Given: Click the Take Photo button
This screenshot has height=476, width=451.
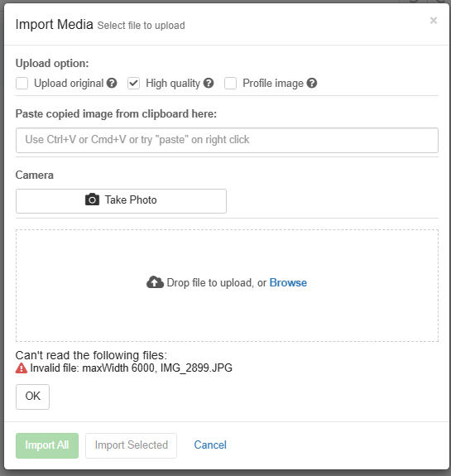Looking at the screenshot, I should point(121,201).
